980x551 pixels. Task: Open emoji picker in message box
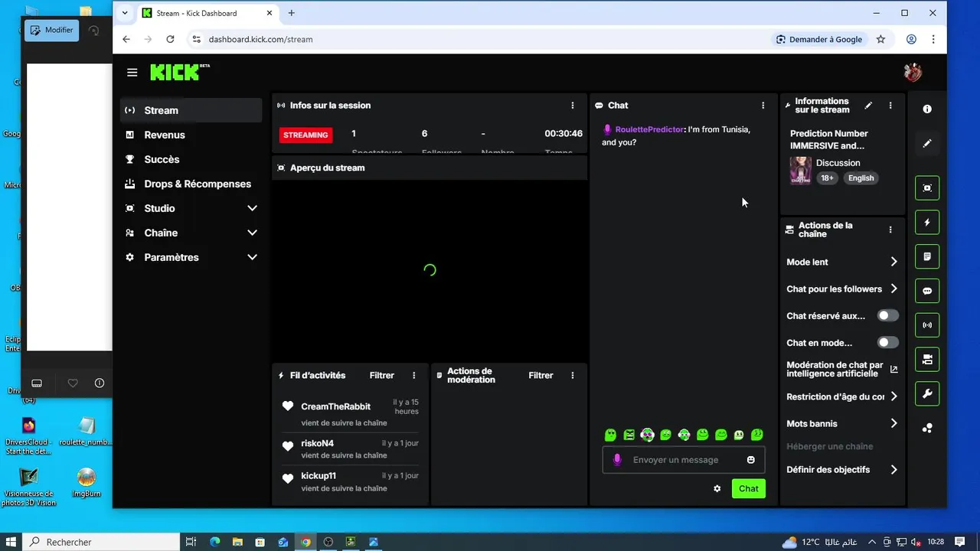pos(751,460)
